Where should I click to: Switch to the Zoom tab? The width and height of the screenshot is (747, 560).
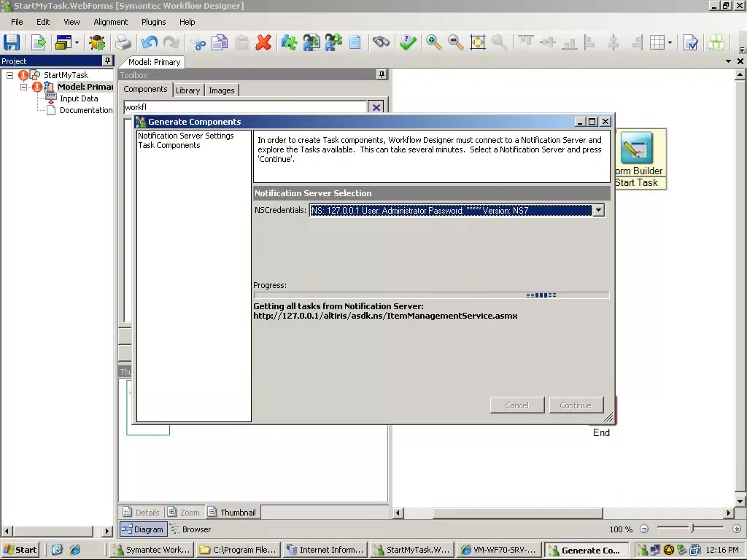coord(184,513)
